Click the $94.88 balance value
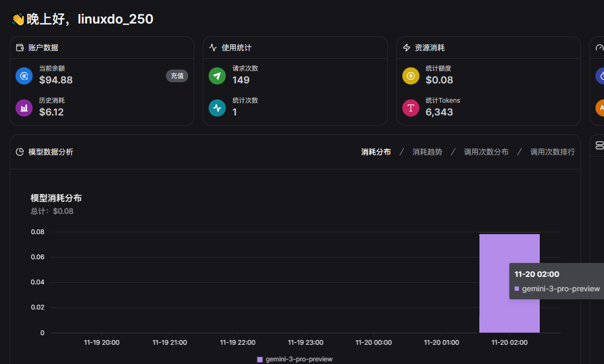The width and height of the screenshot is (604, 364). pyautogui.click(x=56, y=80)
